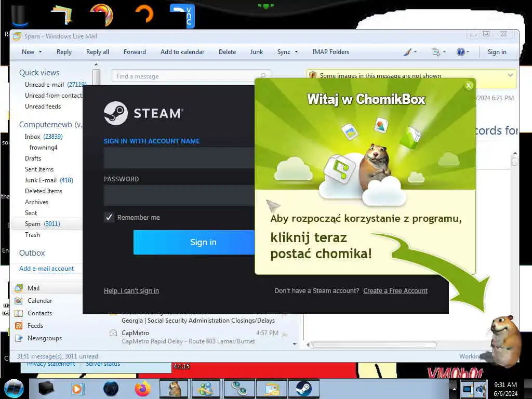
Task: Open IMAP Folders
Action: [331, 52]
